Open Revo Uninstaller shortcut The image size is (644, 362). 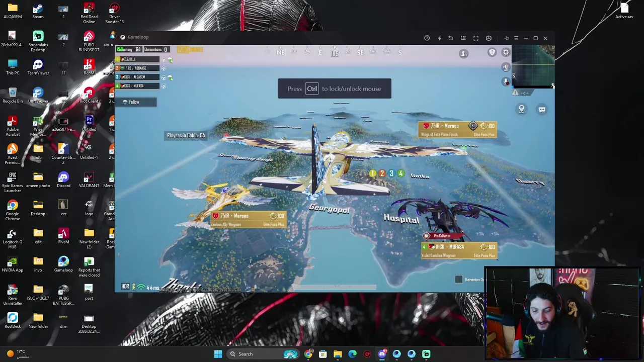[13, 295]
